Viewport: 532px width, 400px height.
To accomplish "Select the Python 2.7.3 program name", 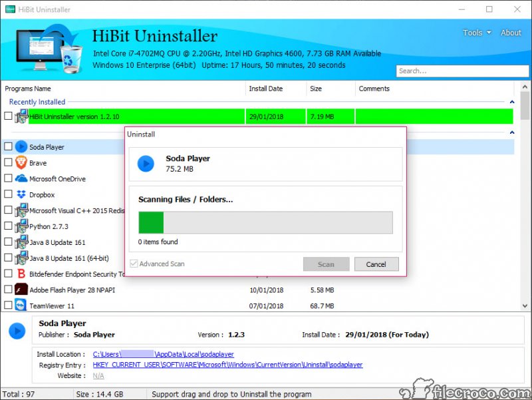I will click(49, 226).
